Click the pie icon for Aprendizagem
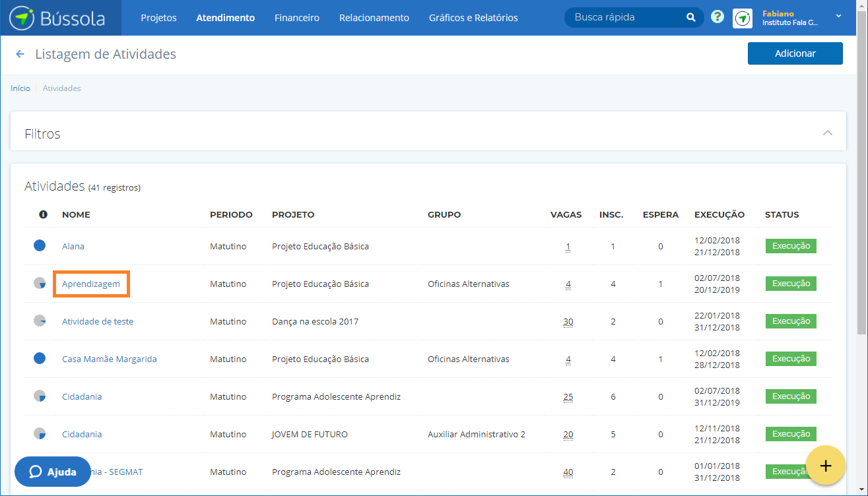Screen dimensions: 868x496 40,283
